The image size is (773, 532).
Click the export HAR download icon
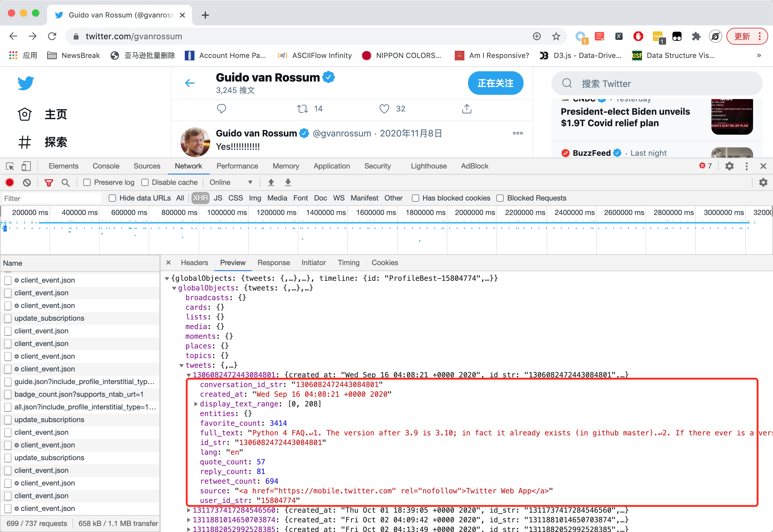(x=288, y=182)
